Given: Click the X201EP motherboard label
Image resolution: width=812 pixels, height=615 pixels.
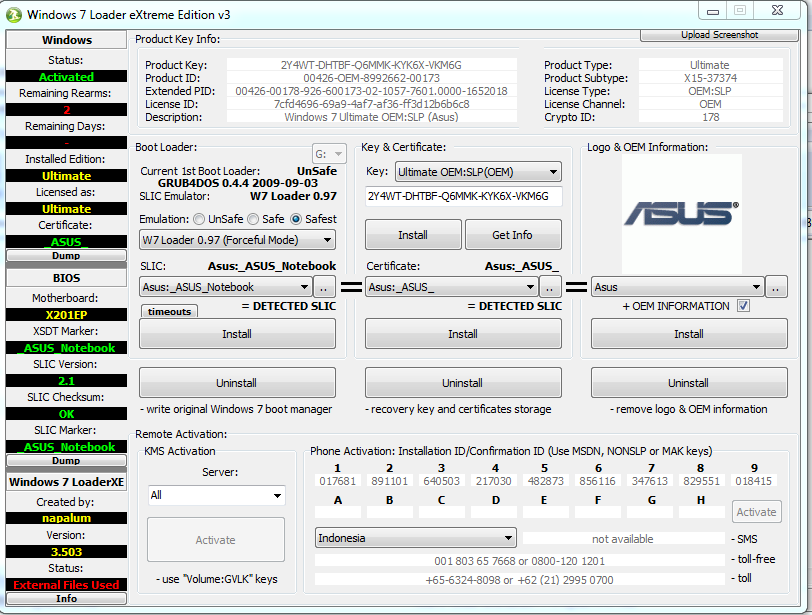Looking at the screenshot, I should pyautogui.click(x=66, y=315).
